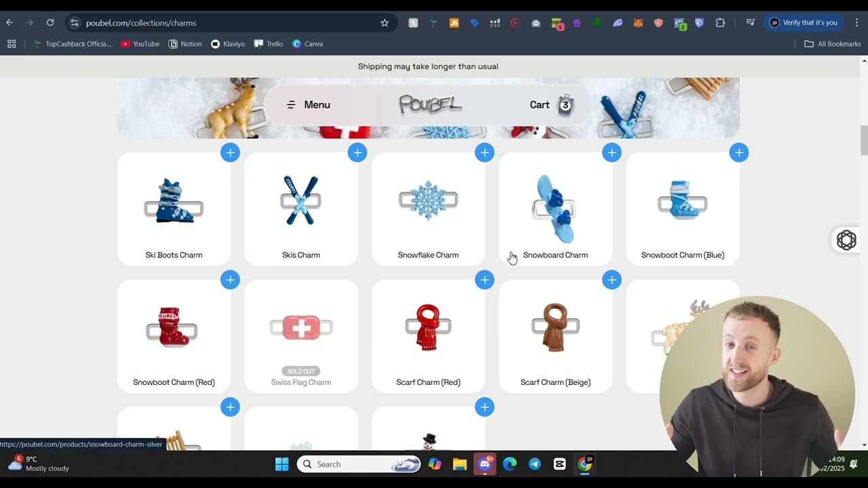Open the Chrome extensions puzzle icon
Image resolution: width=868 pixels, height=488 pixels.
coord(720,22)
